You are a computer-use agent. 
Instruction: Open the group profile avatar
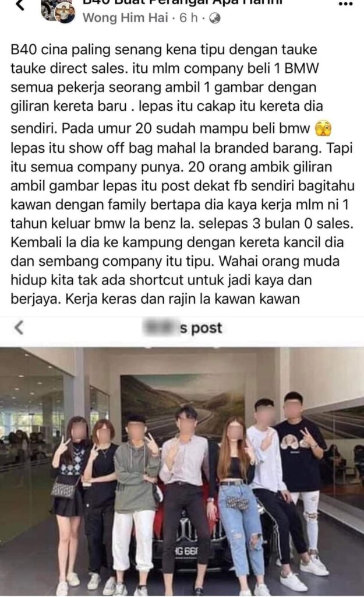click(58, 12)
